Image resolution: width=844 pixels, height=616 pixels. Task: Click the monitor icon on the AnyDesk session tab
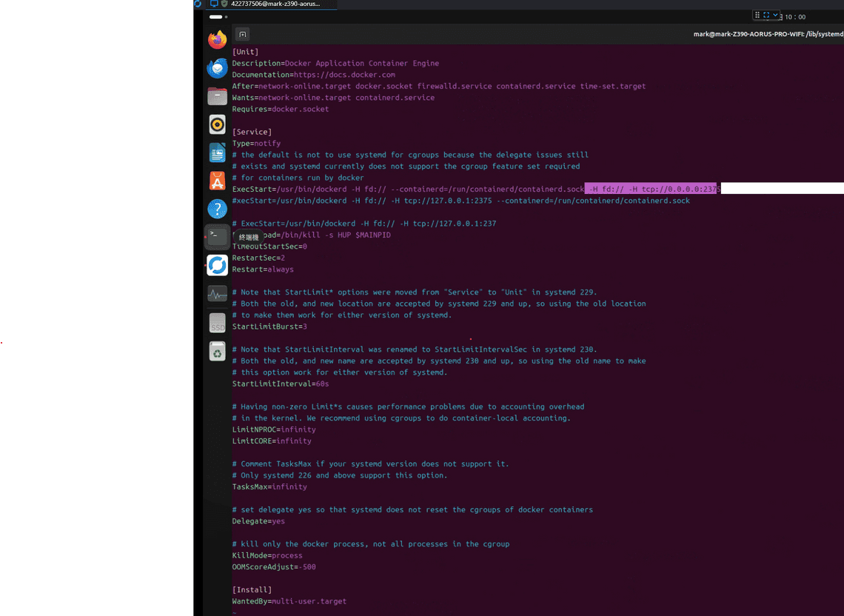click(213, 3)
